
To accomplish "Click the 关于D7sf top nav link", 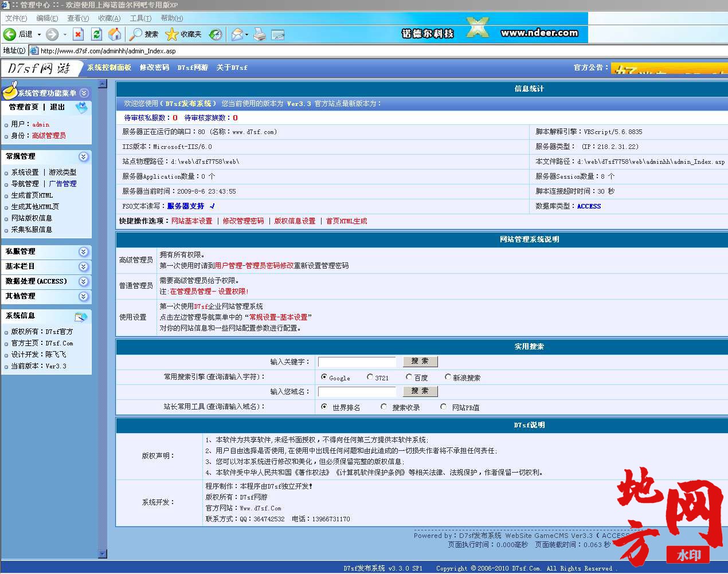I will click(x=232, y=68).
